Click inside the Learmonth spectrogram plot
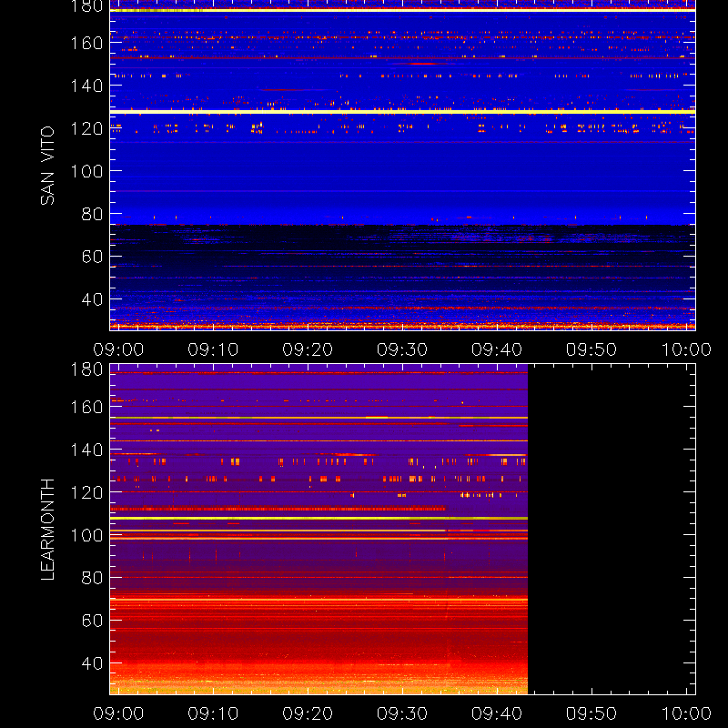 click(402, 530)
